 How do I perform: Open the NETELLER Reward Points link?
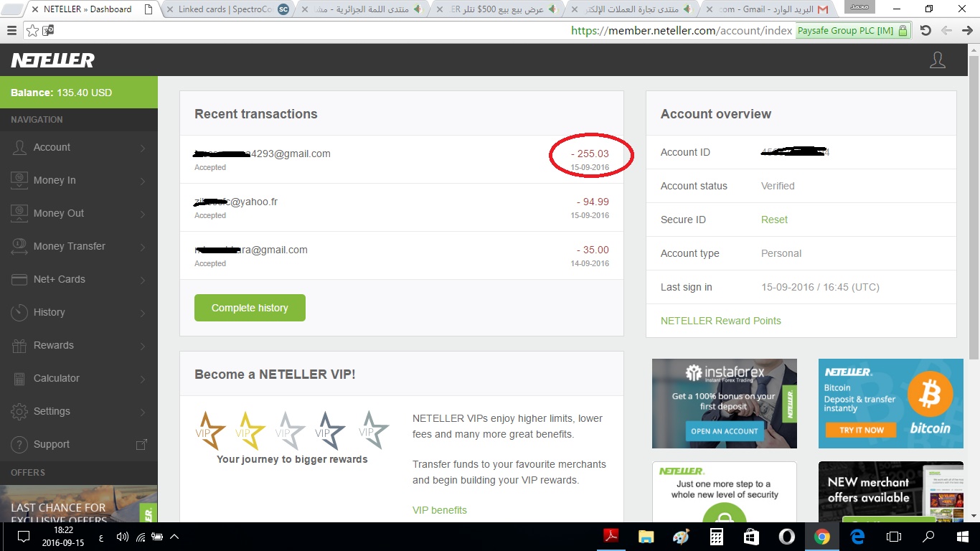[720, 321]
